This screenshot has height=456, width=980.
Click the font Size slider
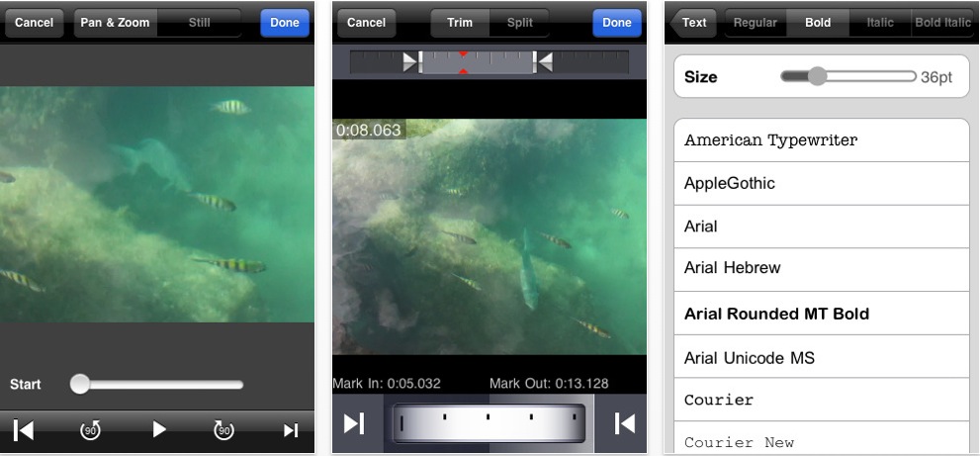pyautogui.click(x=847, y=76)
